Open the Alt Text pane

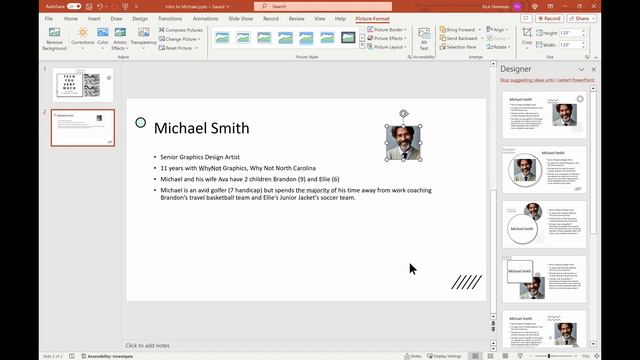[x=424, y=39]
